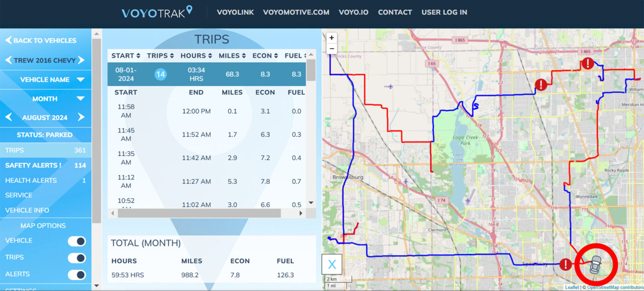Click trips table scroll right arrow

(301, 214)
